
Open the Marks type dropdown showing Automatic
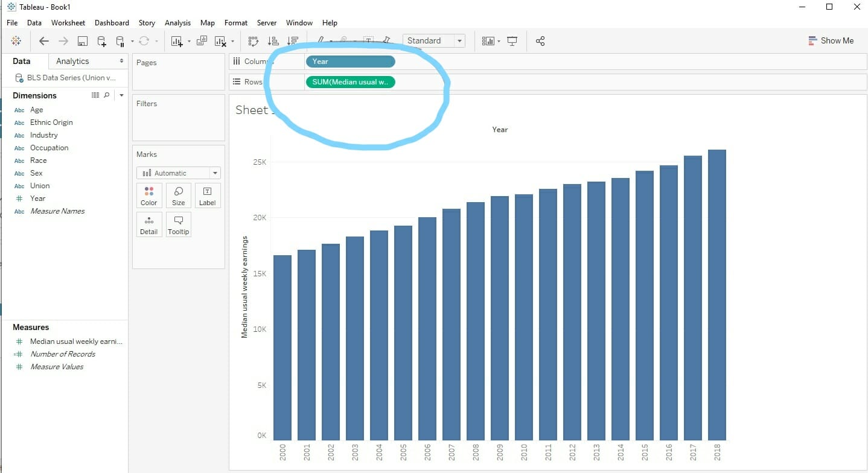click(178, 173)
